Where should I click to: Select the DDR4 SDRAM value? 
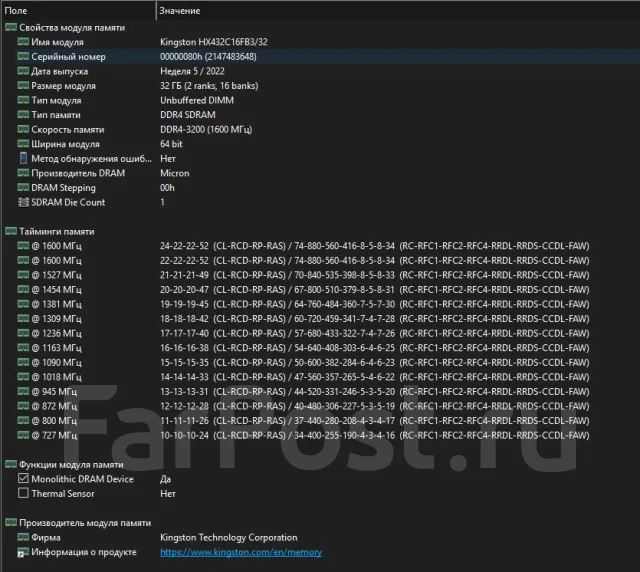tap(188, 115)
